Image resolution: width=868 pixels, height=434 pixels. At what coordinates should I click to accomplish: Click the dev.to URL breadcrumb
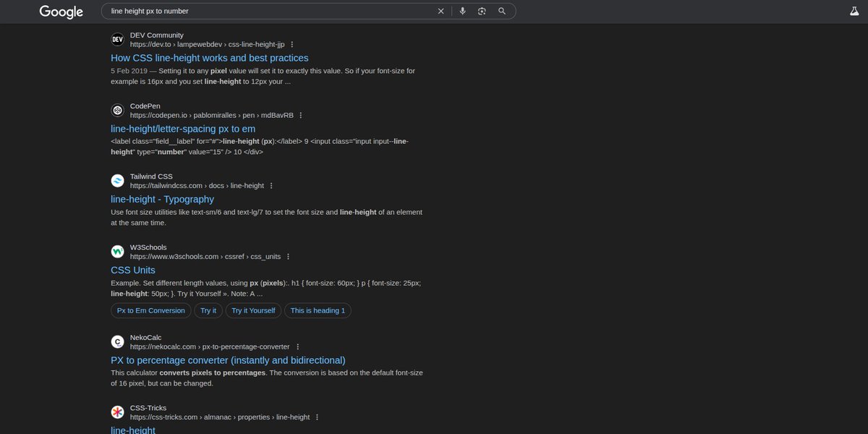pyautogui.click(x=208, y=45)
